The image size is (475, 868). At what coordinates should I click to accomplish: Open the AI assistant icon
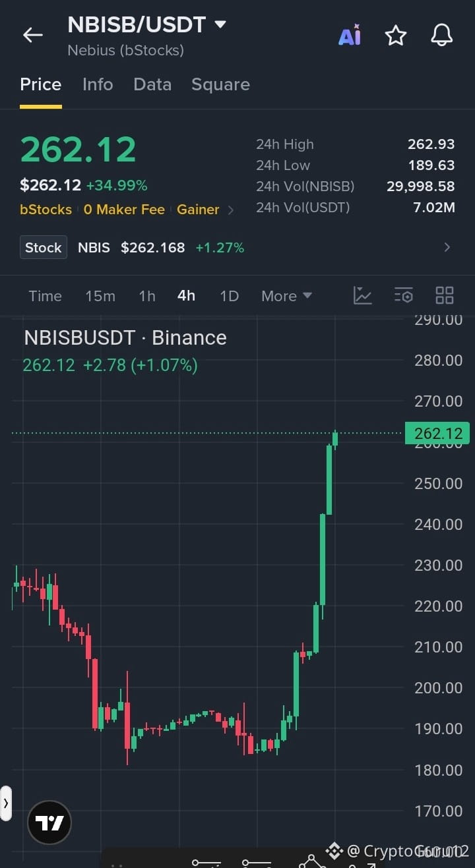tap(350, 35)
